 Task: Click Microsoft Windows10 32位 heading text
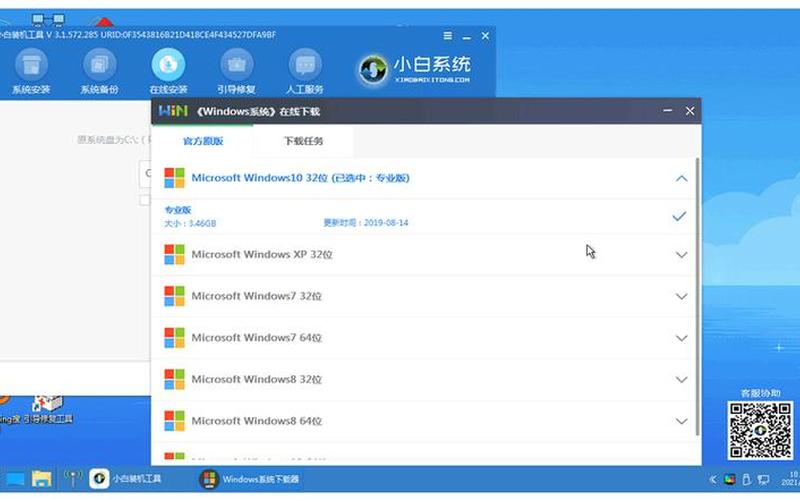pos(301,178)
